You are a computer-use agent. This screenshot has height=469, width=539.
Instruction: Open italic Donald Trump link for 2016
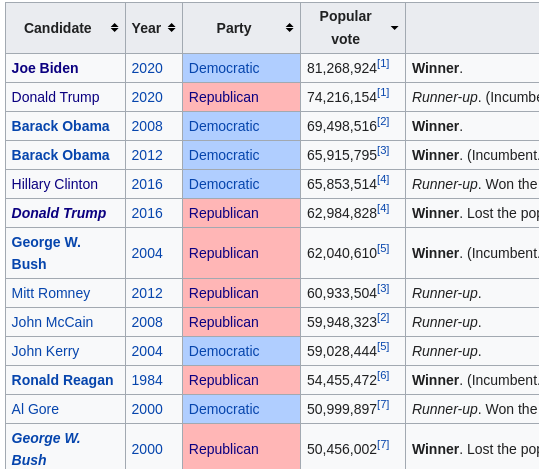[x=59, y=213]
